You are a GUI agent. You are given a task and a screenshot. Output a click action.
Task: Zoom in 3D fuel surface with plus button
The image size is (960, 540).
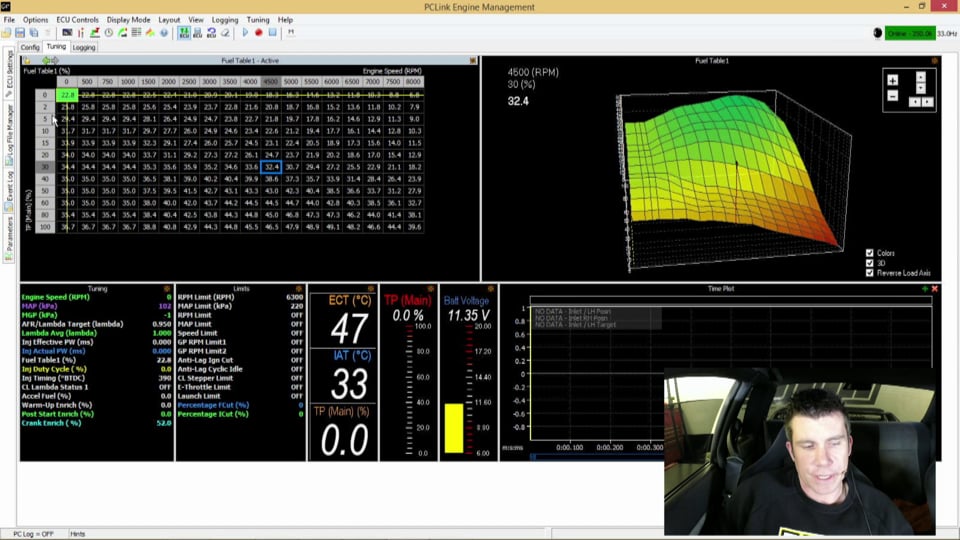pyautogui.click(x=893, y=80)
